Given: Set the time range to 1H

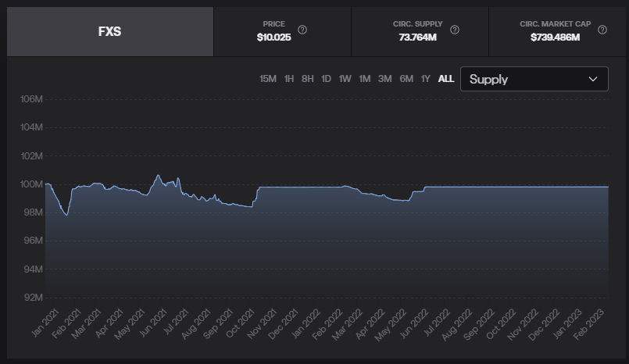Looking at the screenshot, I should point(289,79).
